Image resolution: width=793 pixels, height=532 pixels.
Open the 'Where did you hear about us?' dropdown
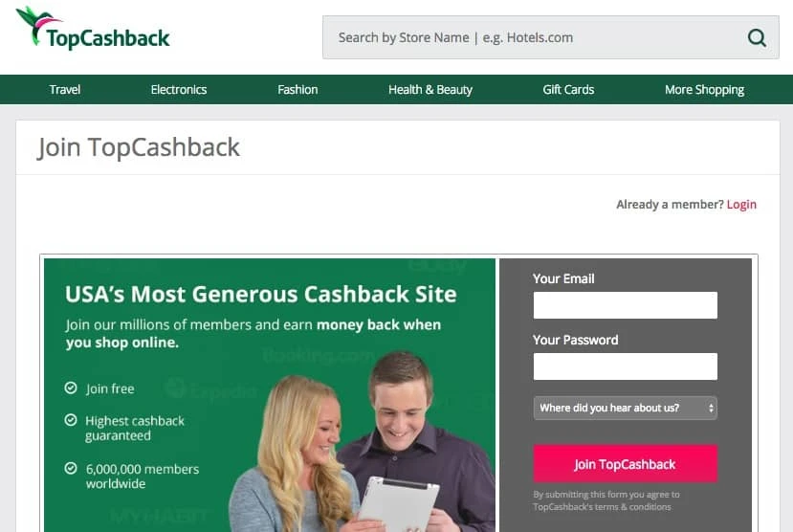[x=625, y=409]
